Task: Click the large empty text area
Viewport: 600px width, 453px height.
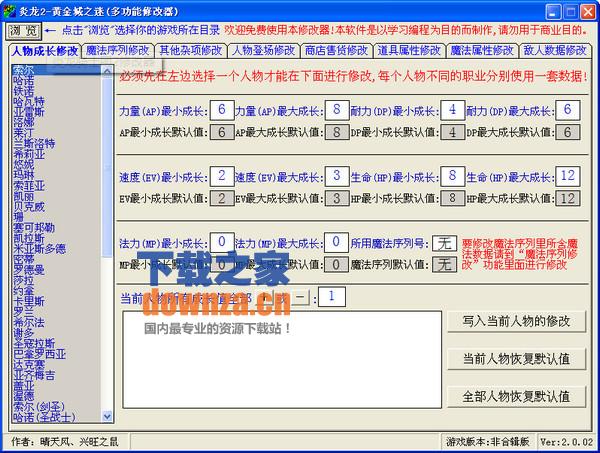Action: 282,360
